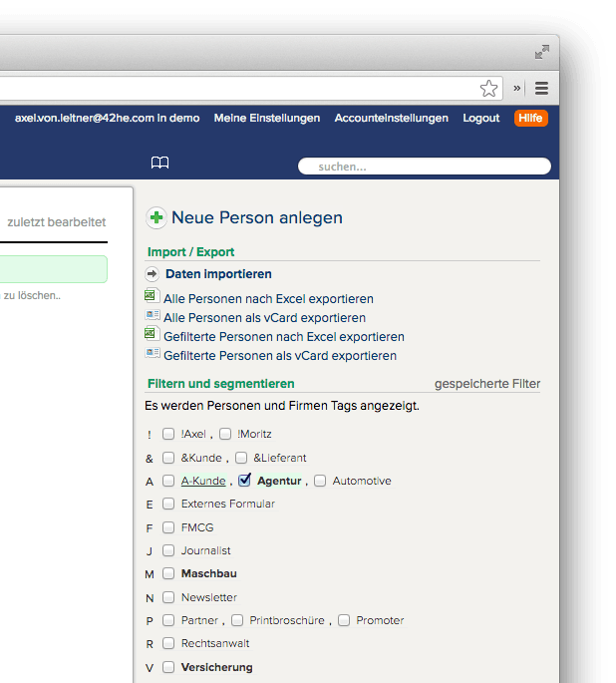
Task: Open the book icon in navigation bar
Action: [159, 164]
